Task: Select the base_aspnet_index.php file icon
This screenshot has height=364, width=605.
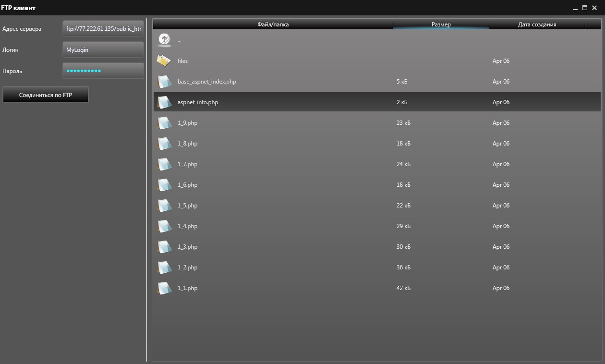Action: pos(164,82)
